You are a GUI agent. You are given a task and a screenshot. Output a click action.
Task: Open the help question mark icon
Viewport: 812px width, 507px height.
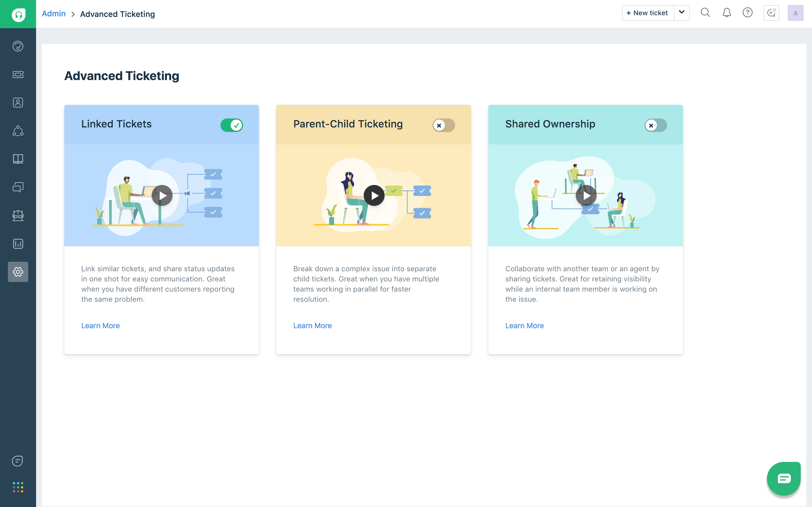click(747, 13)
